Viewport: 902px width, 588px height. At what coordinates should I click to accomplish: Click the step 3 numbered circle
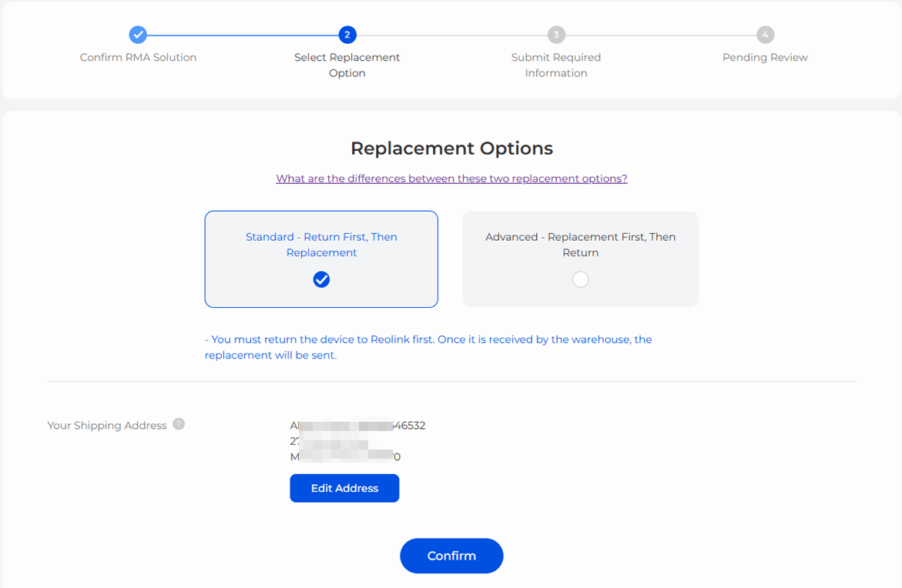(x=556, y=35)
